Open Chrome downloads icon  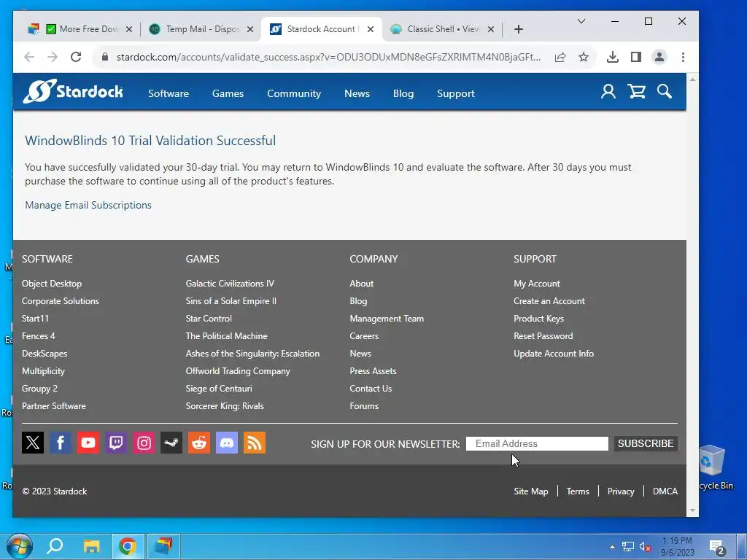(x=613, y=57)
